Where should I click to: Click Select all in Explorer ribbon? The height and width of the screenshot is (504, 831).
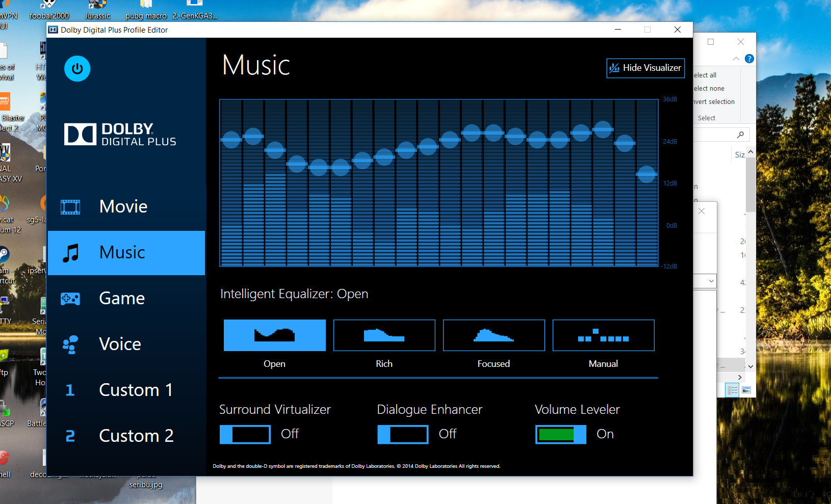pos(705,75)
